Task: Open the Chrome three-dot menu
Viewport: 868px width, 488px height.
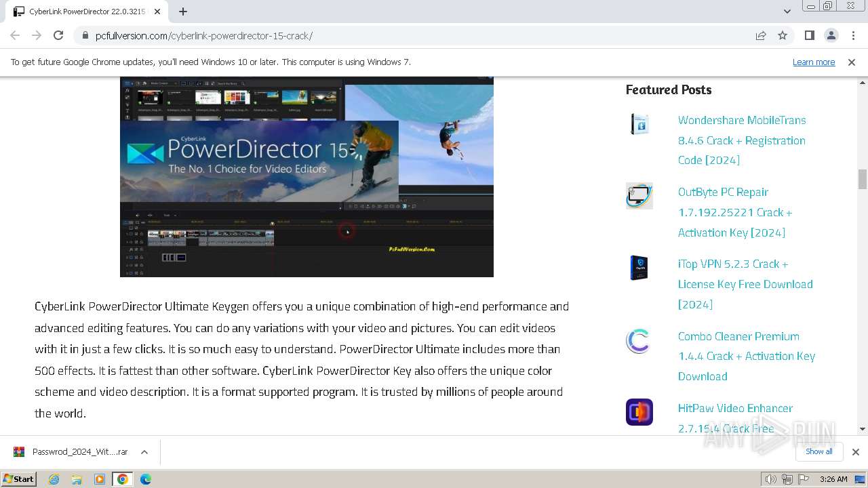Action: tap(852, 35)
